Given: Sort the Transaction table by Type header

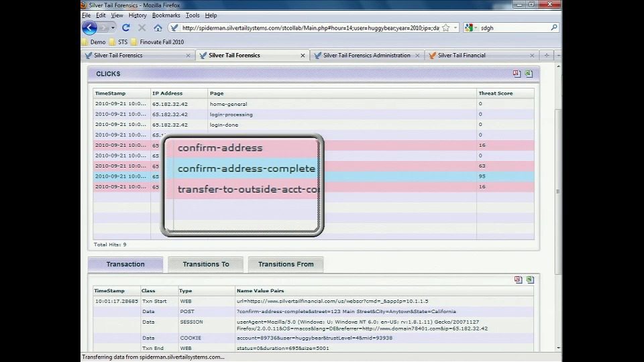Looking at the screenshot, I should click(207, 290).
